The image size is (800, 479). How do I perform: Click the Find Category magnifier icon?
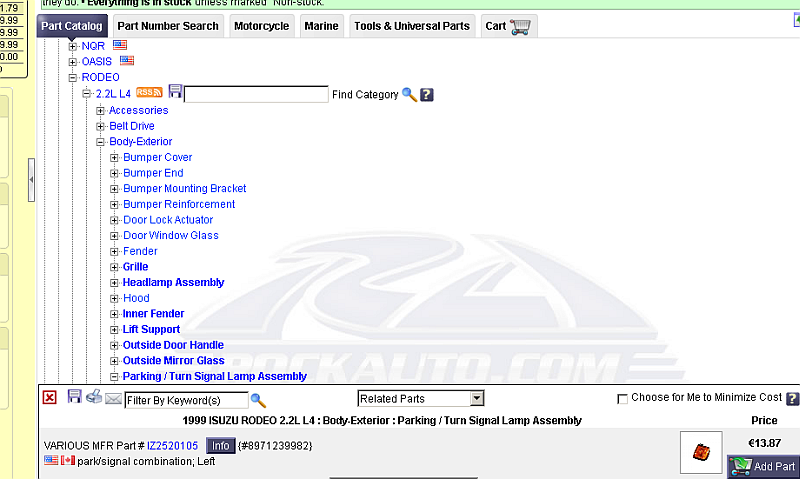(x=409, y=94)
